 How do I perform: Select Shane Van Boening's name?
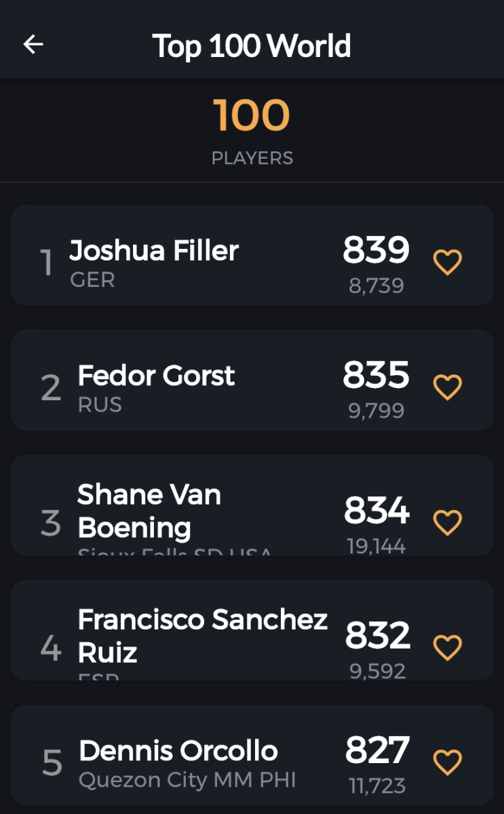[149, 511]
